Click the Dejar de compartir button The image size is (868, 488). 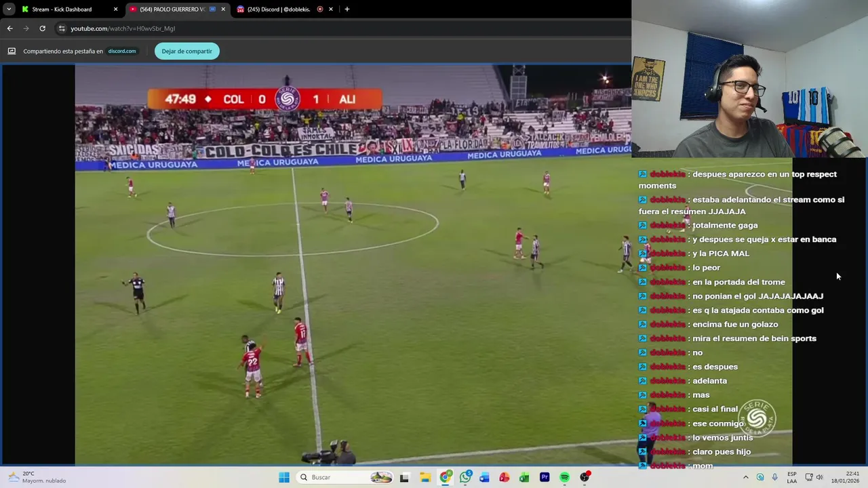pos(186,51)
